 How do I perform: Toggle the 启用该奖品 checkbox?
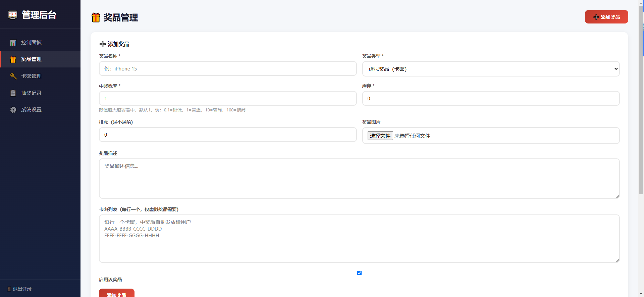(x=359, y=273)
